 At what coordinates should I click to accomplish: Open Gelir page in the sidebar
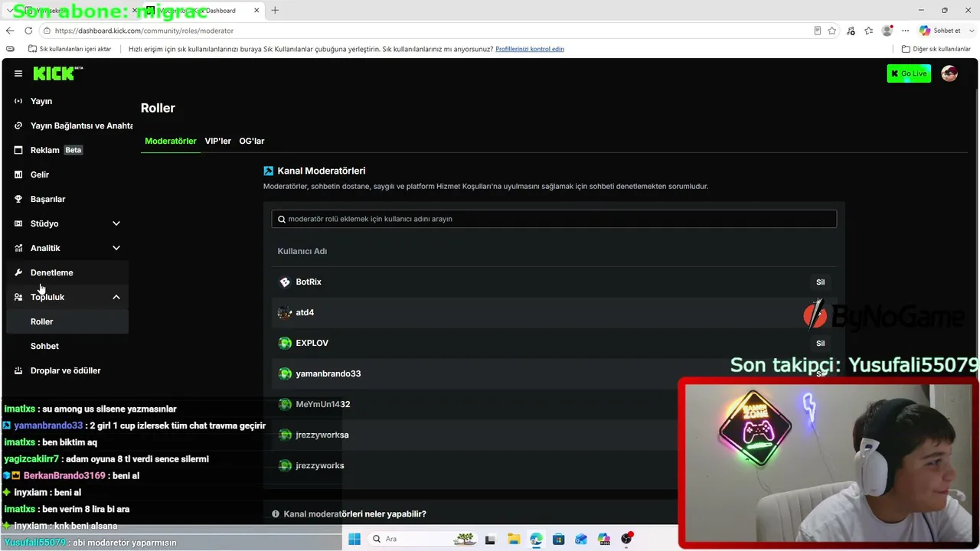(x=67, y=174)
